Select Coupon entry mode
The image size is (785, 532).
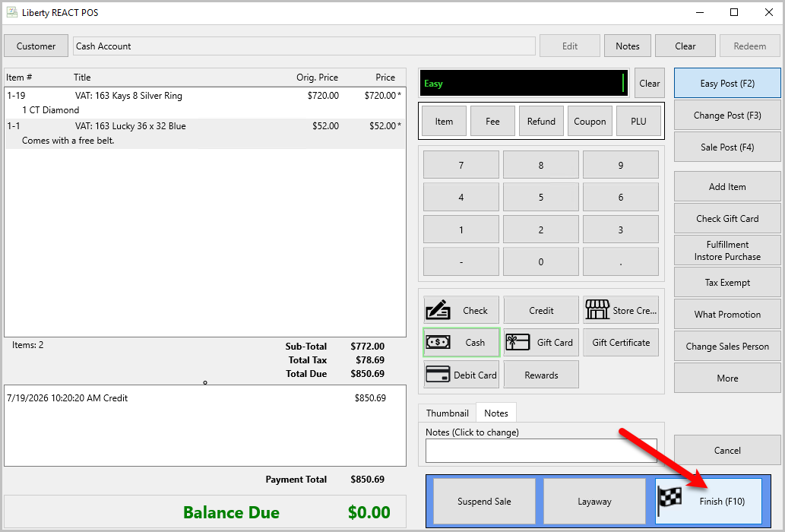point(590,121)
